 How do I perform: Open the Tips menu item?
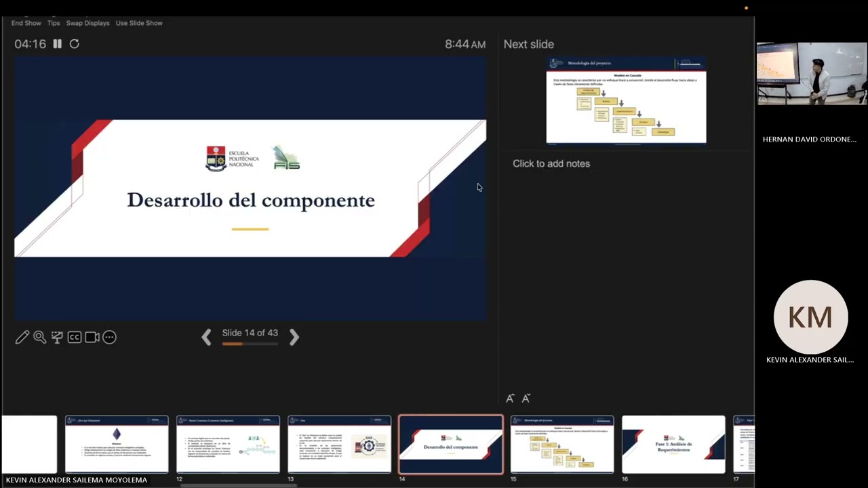point(54,23)
